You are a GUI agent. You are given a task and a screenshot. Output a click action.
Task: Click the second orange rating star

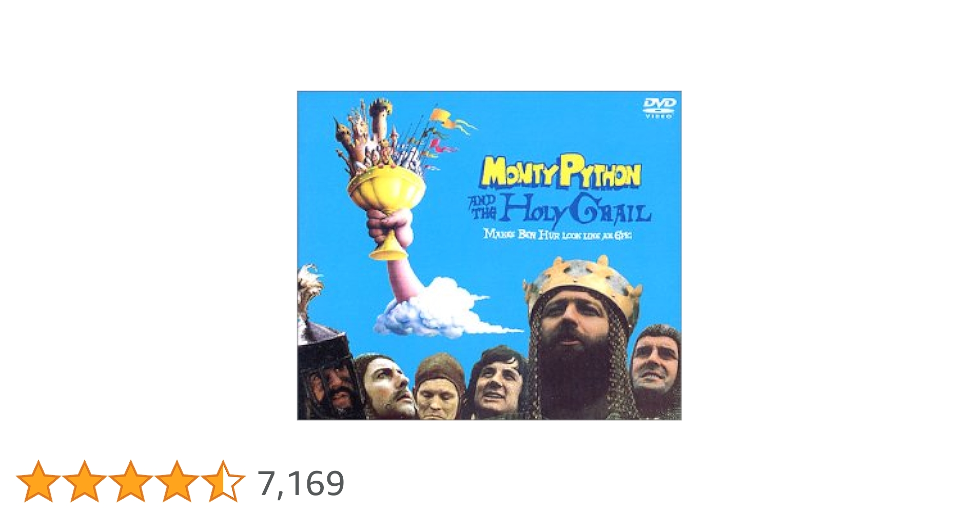[x=85, y=481]
